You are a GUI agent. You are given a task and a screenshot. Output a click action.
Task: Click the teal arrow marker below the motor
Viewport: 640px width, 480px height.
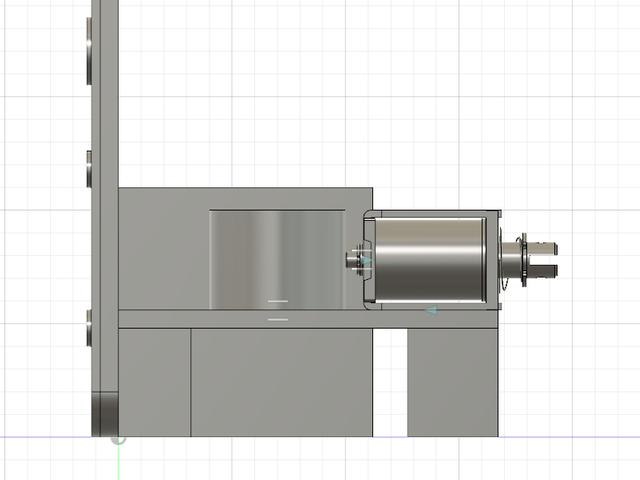430,311
